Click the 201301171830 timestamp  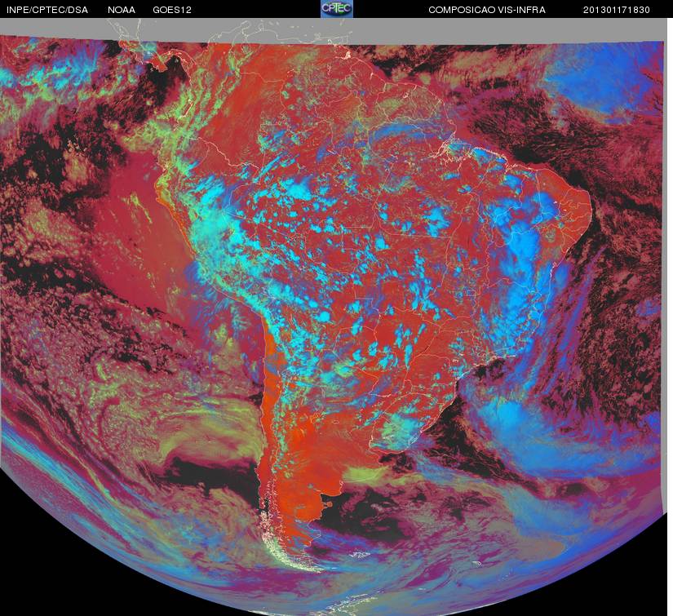pos(617,10)
